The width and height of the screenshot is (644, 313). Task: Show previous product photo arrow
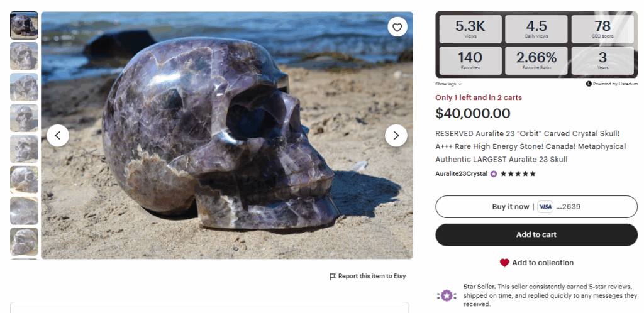58,135
